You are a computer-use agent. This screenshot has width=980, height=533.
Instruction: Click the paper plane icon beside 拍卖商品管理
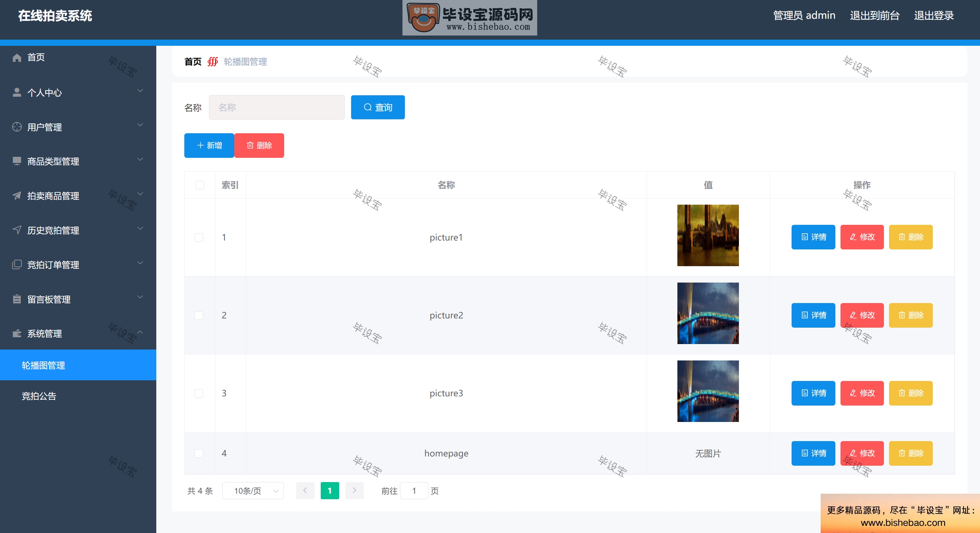[17, 195]
